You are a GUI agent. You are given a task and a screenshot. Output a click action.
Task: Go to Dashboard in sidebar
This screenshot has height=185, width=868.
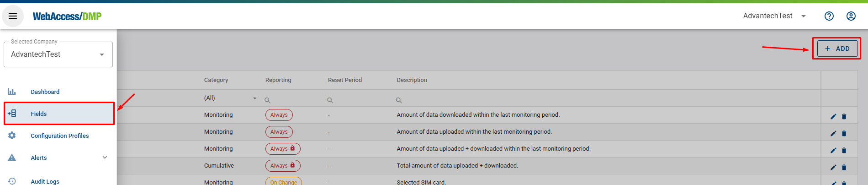pyautogui.click(x=45, y=92)
